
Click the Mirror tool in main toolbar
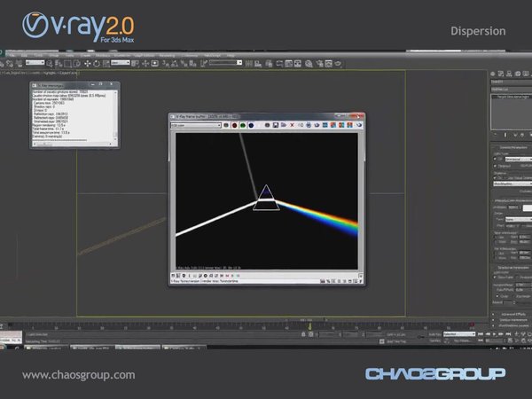[249, 64]
